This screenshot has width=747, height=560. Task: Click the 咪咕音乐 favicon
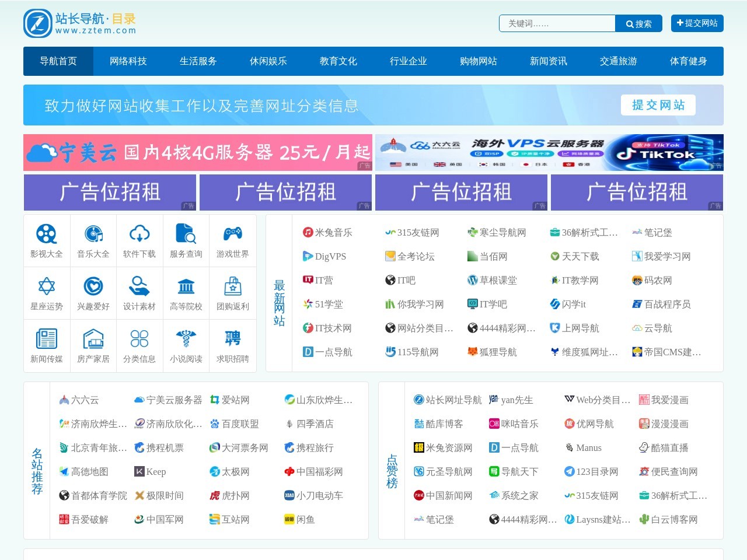(x=494, y=423)
